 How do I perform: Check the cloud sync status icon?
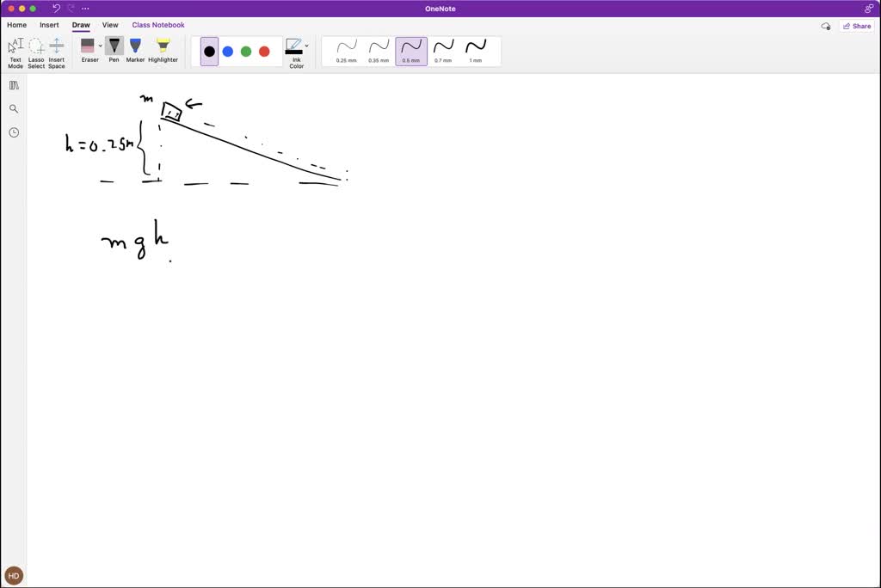tap(826, 27)
